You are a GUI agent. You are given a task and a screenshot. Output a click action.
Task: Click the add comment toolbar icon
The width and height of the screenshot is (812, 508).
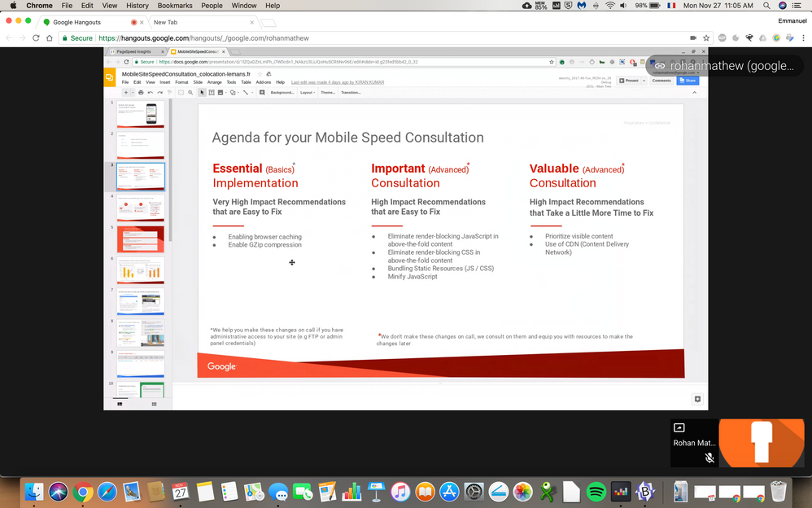coord(263,93)
